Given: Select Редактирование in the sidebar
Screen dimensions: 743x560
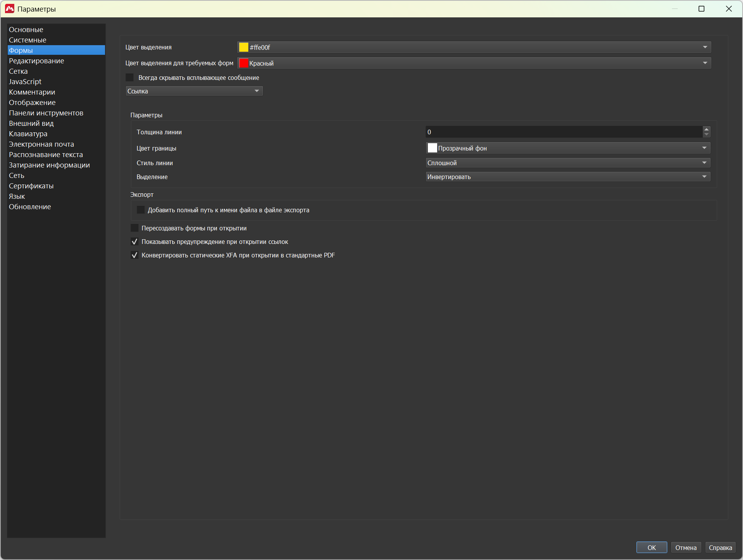Looking at the screenshot, I should tap(36, 61).
